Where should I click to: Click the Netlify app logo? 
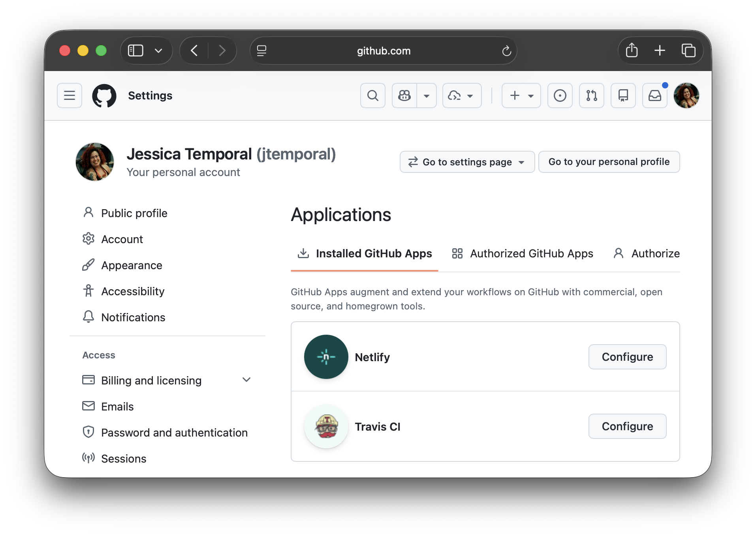point(326,357)
